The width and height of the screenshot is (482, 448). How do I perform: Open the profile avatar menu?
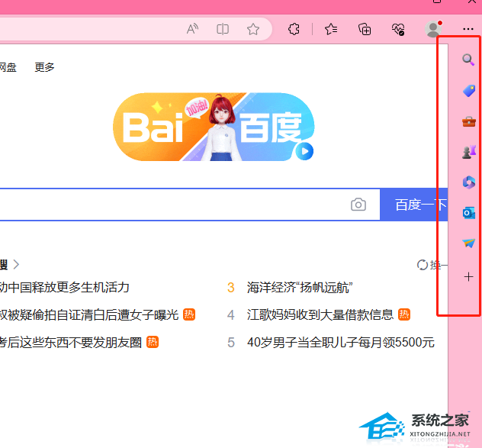tap(433, 29)
